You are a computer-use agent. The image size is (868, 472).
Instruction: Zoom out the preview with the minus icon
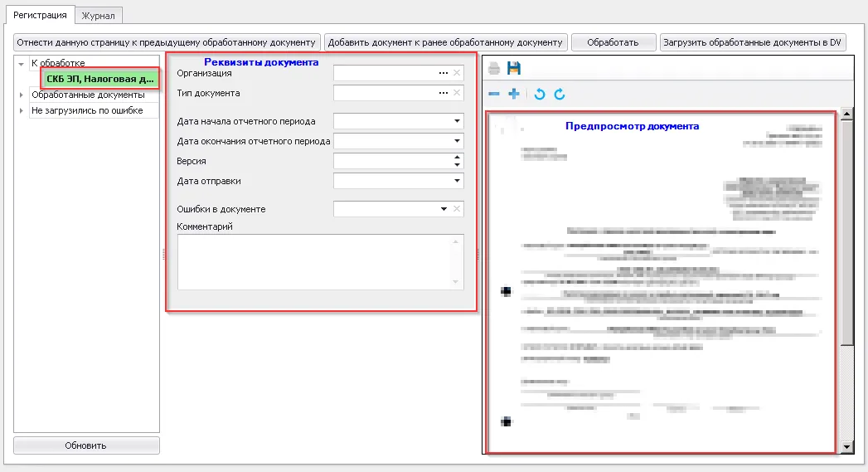coord(494,95)
